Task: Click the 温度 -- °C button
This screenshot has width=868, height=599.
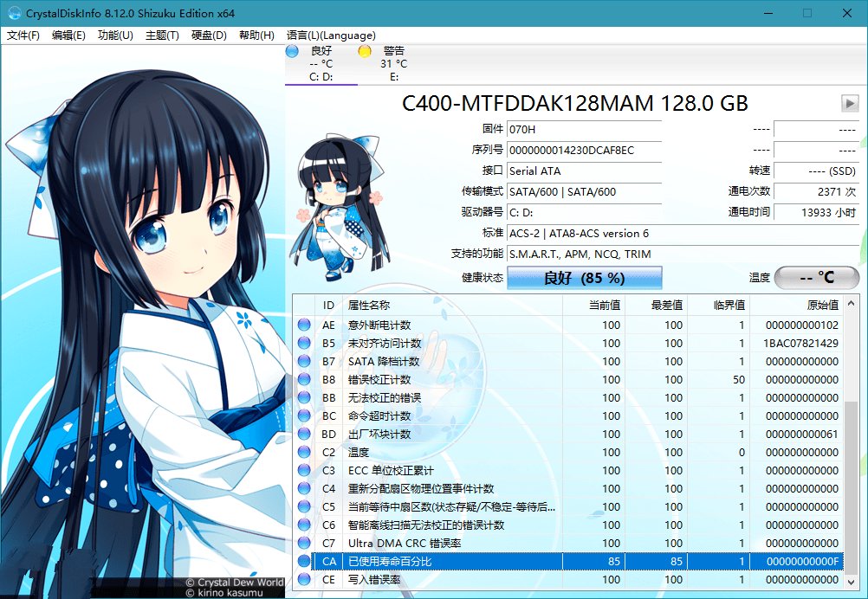Action: click(815, 278)
